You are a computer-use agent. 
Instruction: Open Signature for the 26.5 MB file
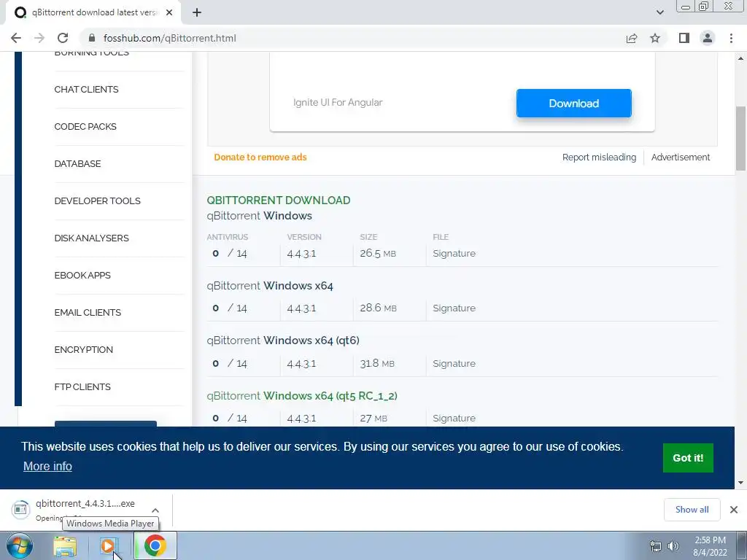tap(454, 253)
